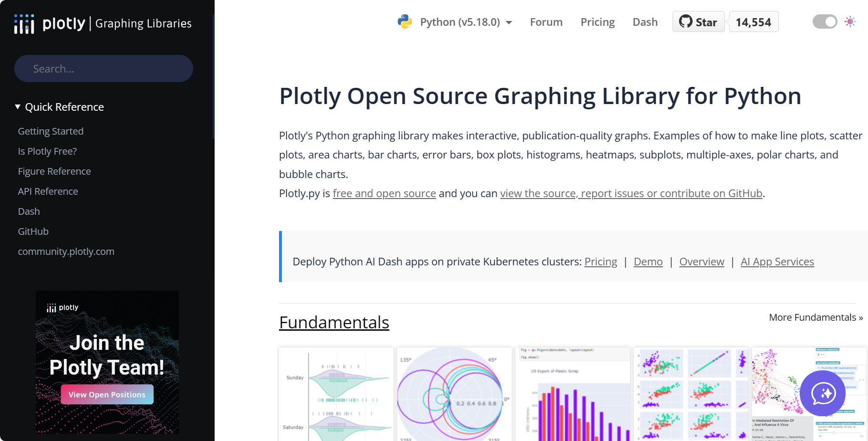Open the violin plot Sunday/Saturday thumbnail
Viewport: 868px width, 441px height.
pos(336,394)
